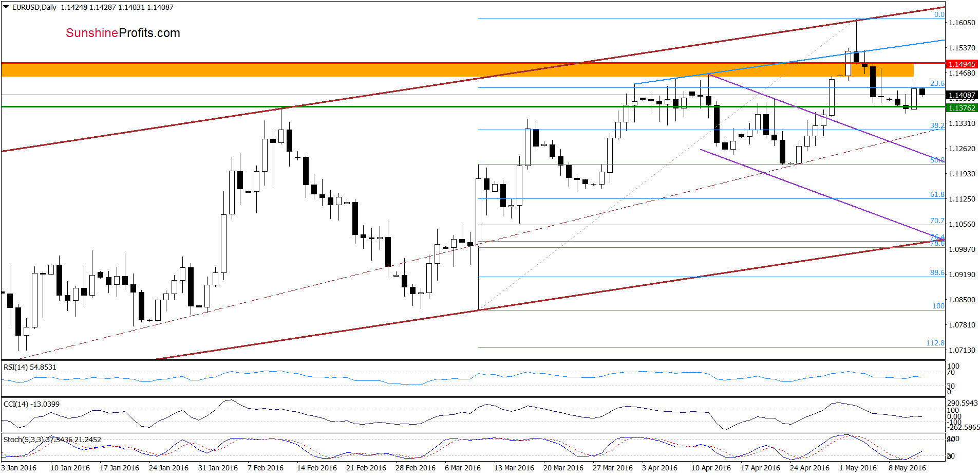Image resolution: width=980 pixels, height=475 pixels.
Task: Click the 17 Jan 2016 date label
Action: tap(119, 468)
